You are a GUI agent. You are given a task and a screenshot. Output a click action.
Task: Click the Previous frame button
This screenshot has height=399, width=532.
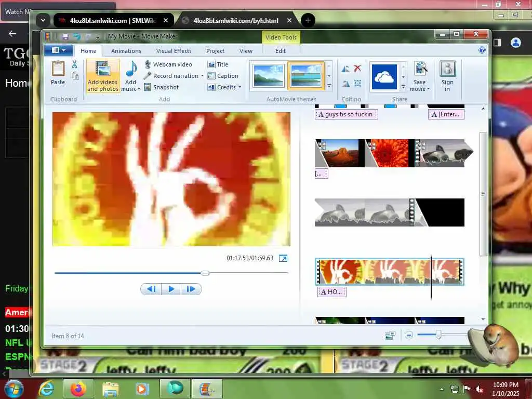(151, 289)
